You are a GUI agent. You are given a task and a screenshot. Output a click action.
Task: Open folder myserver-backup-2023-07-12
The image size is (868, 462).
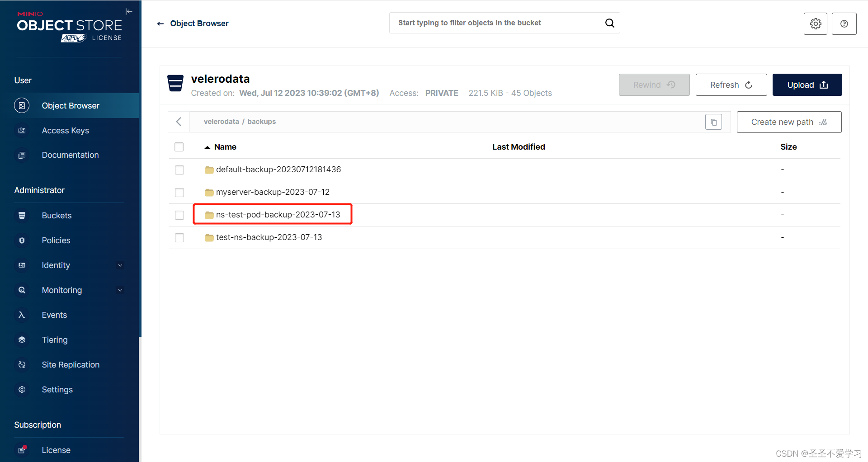pos(273,192)
